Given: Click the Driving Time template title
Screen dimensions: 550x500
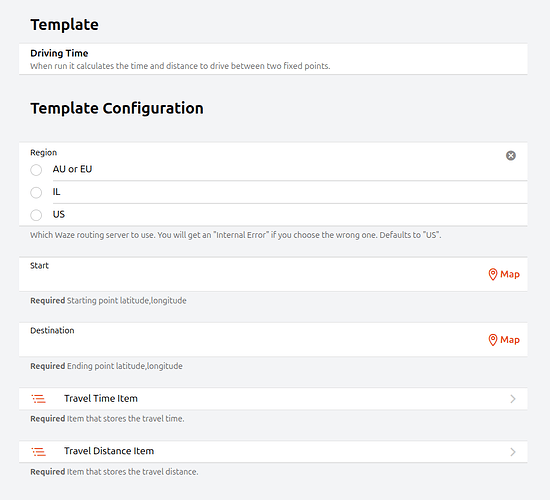Looking at the screenshot, I should pyautogui.click(x=59, y=53).
